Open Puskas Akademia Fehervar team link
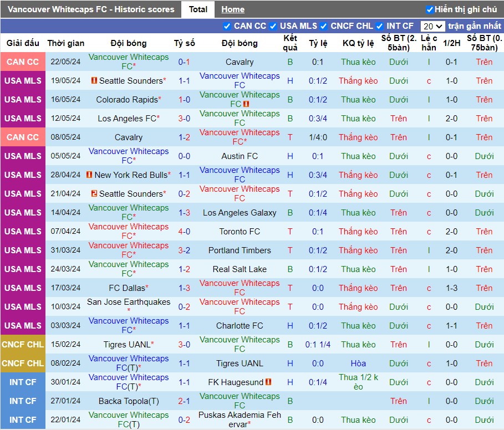The height and width of the screenshot is (430, 504). coord(240,419)
